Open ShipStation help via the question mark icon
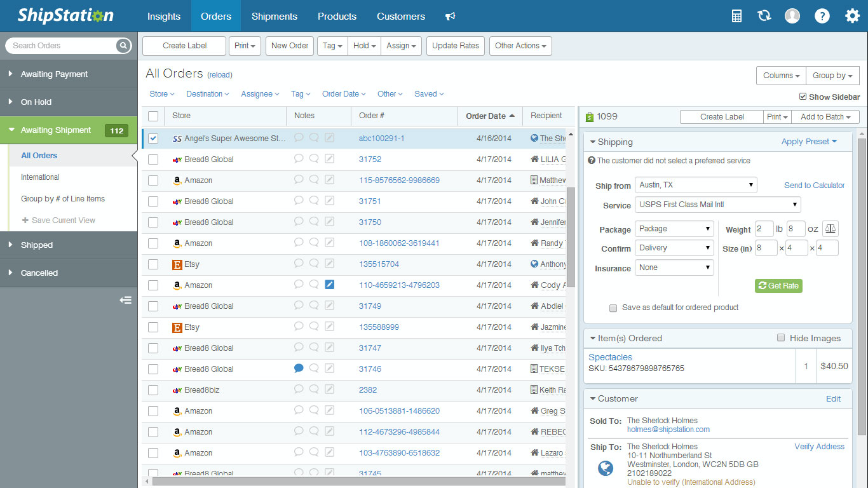Image resolution: width=868 pixels, height=488 pixels. pyautogui.click(x=822, y=16)
